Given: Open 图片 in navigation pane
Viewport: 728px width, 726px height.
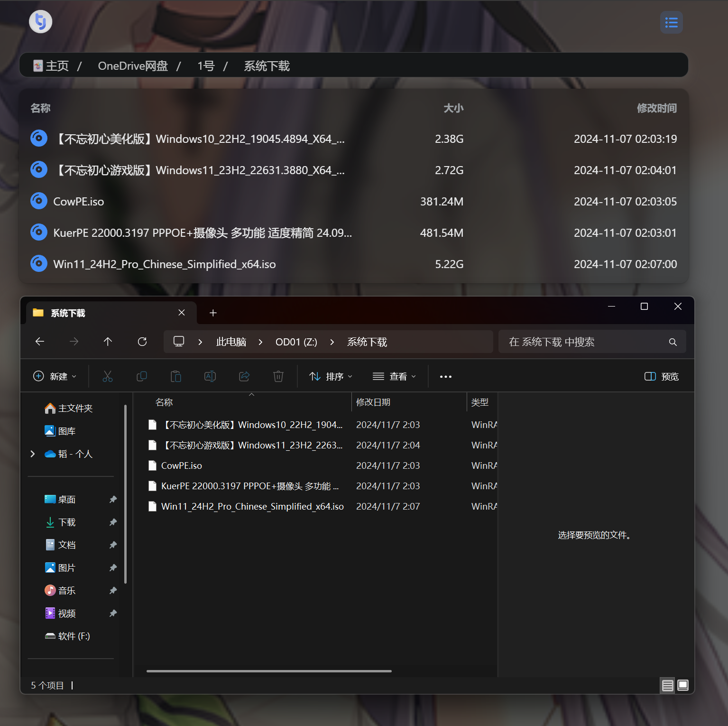Looking at the screenshot, I should point(60,568).
